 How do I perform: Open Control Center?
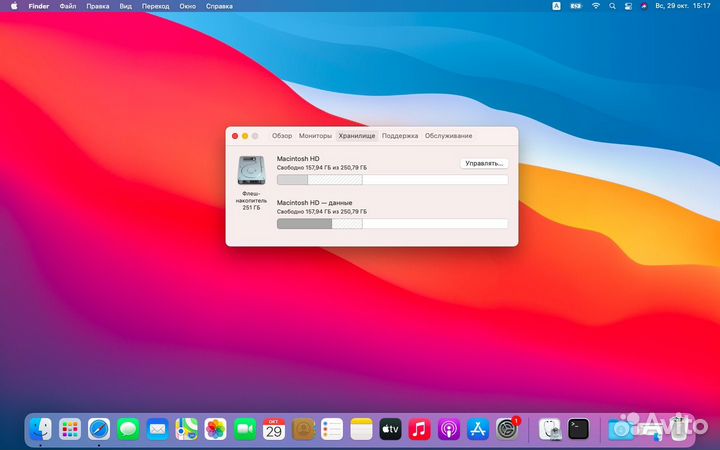628,6
